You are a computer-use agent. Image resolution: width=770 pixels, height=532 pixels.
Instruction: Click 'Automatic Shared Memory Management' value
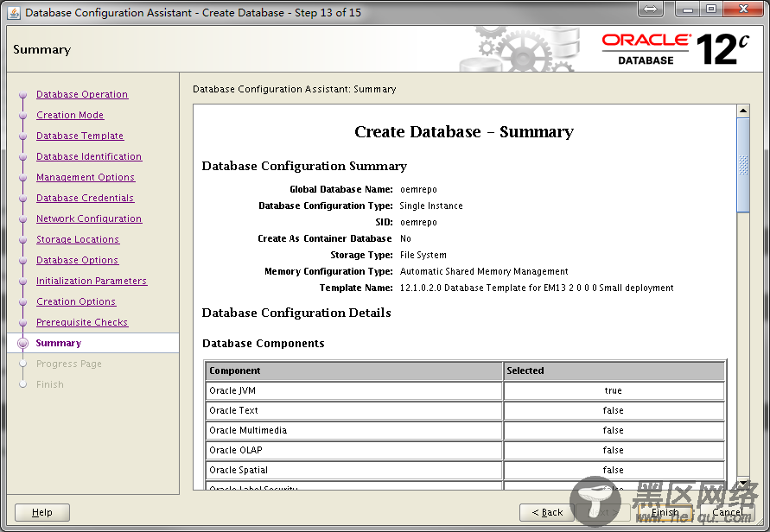484,271
